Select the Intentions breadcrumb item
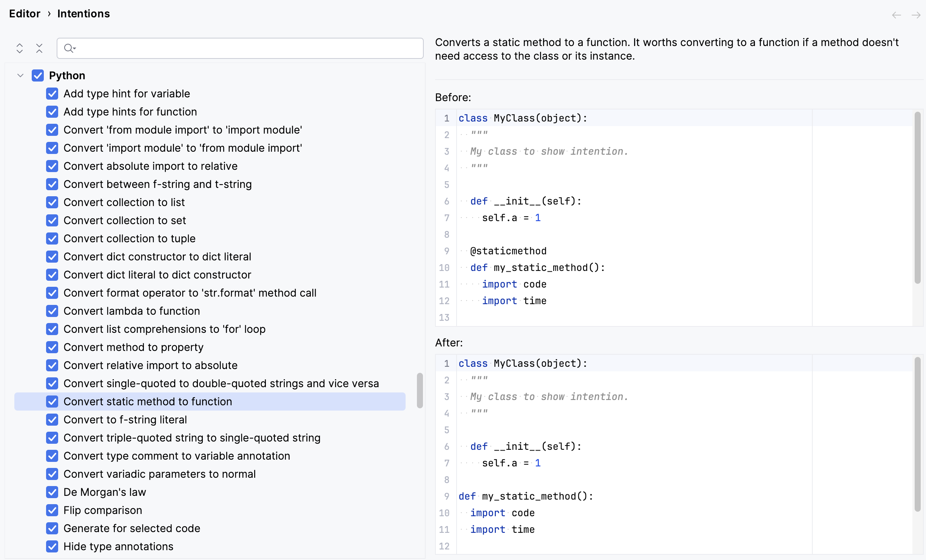926x560 pixels. 83,14
